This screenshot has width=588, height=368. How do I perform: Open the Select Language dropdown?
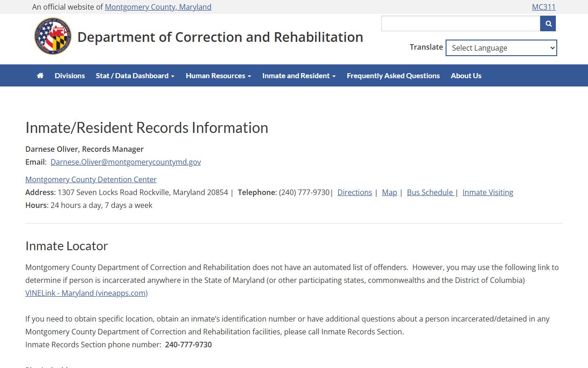click(x=501, y=48)
